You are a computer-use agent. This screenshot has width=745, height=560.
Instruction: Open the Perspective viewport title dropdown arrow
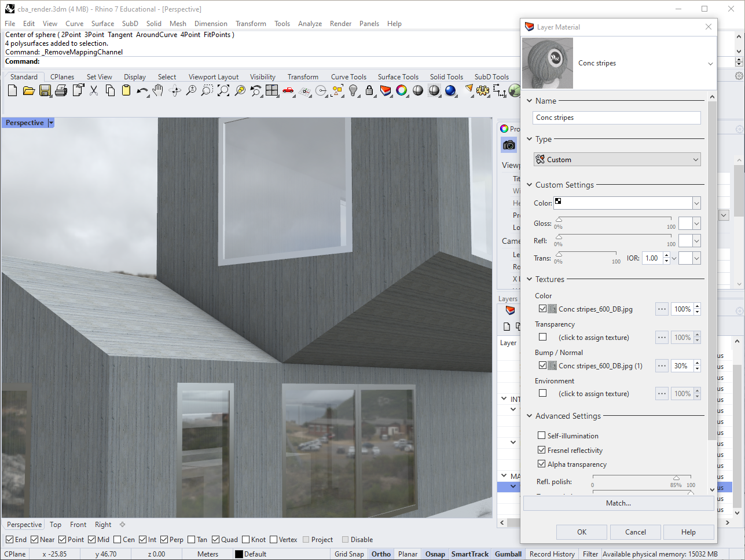click(51, 123)
